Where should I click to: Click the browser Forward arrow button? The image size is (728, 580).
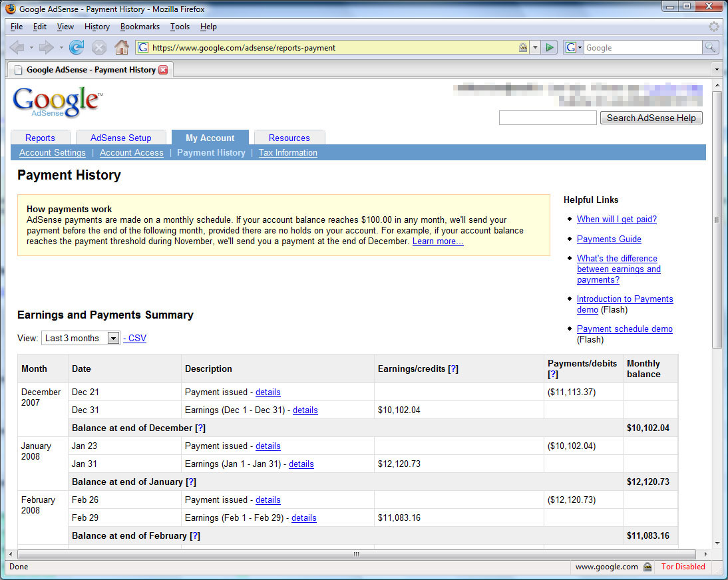[x=47, y=47]
